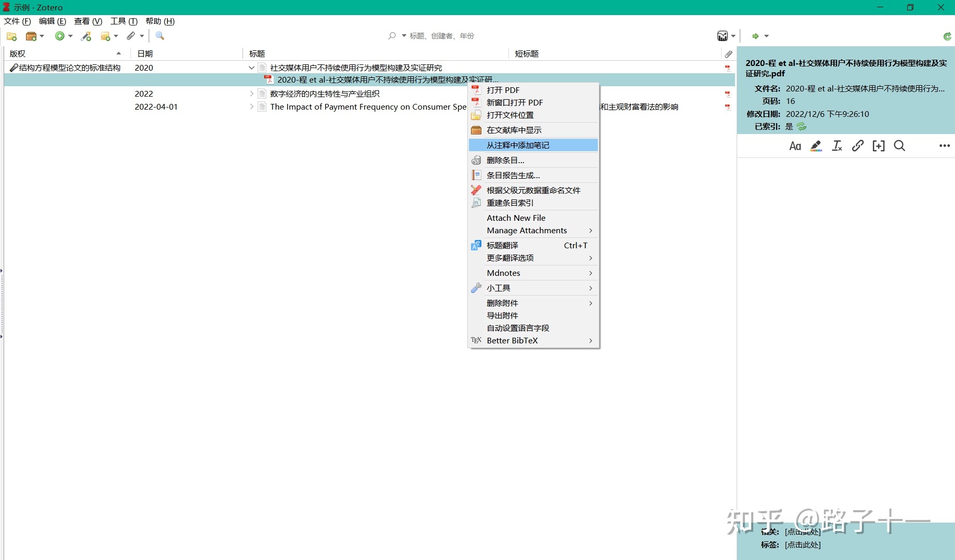Screen dimensions: 955x560
Task: Open the search mode dropdown arrow
Action: pos(404,36)
